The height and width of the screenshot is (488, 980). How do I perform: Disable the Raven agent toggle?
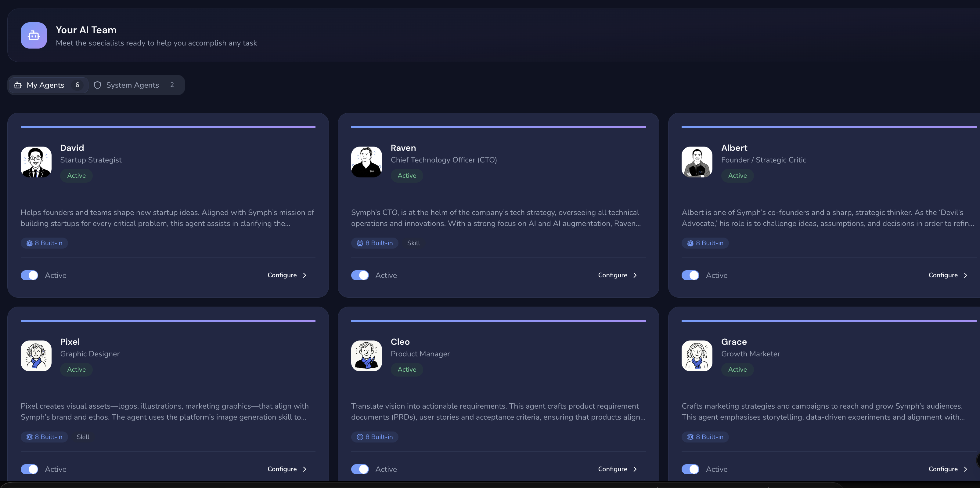(x=359, y=275)
